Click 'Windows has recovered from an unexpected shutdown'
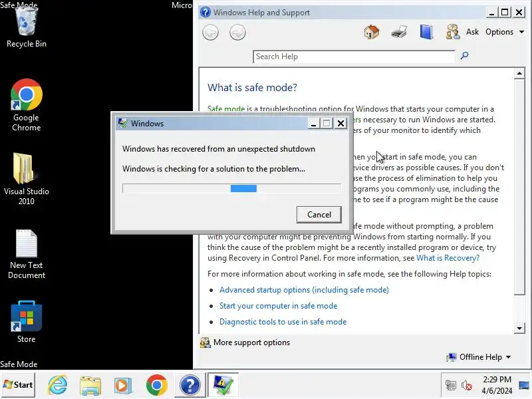This screenshot has height=399, width=532. (219, 149)
